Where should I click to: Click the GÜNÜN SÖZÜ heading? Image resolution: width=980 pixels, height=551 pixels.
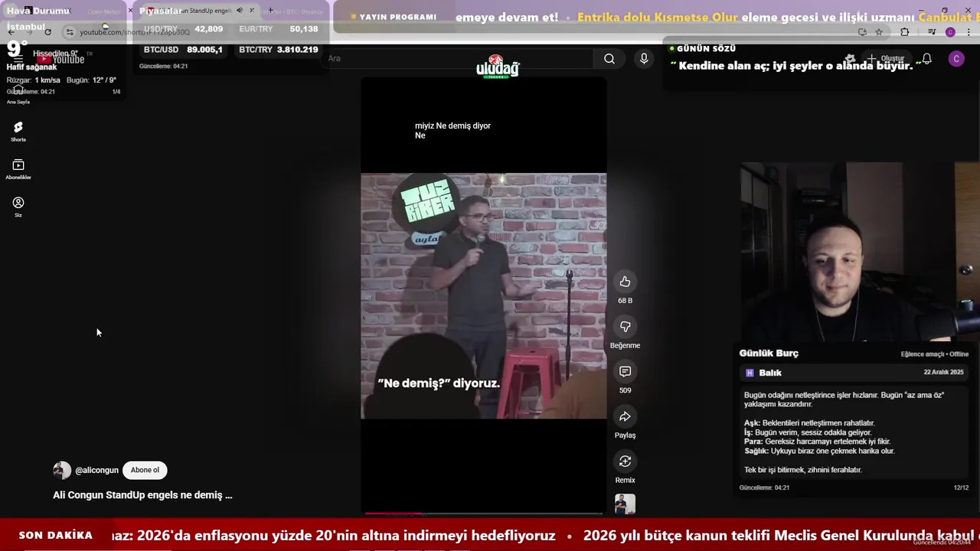click(x=706, y=48)
